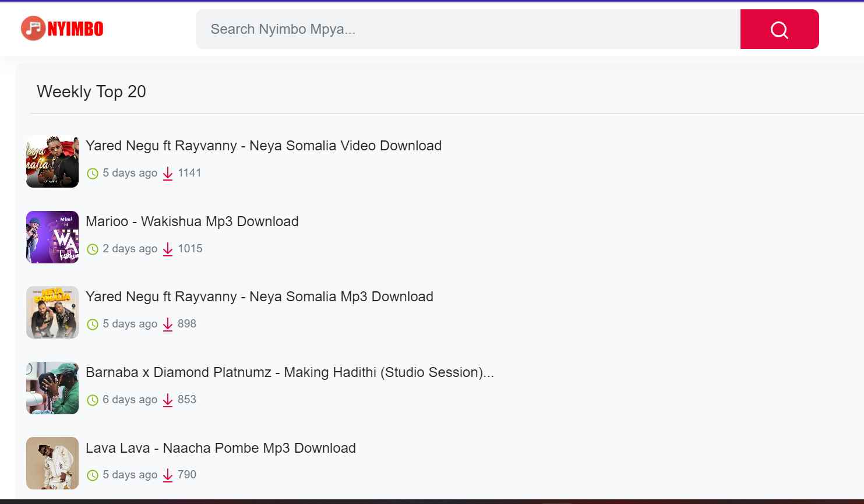
Task: Click the red search magnifier button
Action: (x=780, y=29)
